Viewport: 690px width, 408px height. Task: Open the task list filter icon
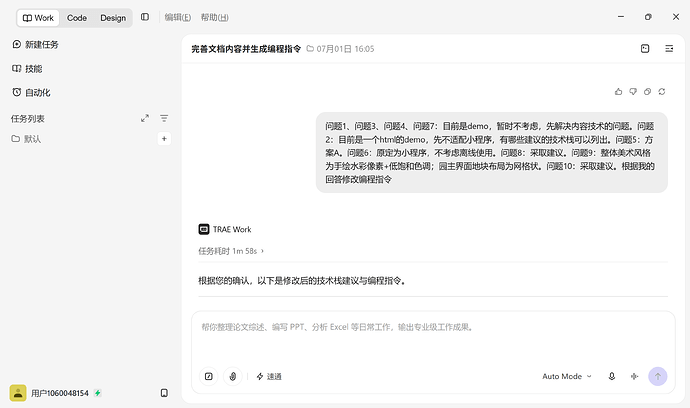click(x=164, y=118)
